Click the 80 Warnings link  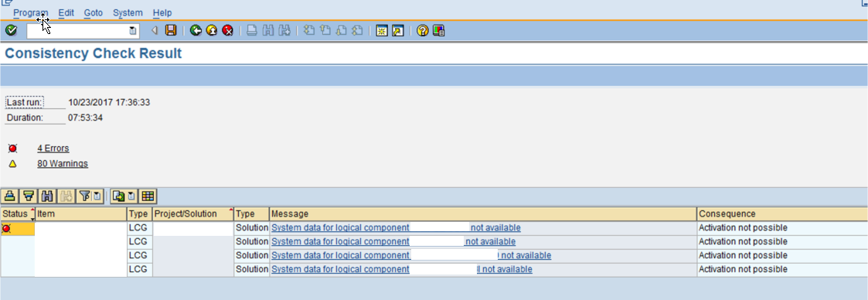[63, 164]
